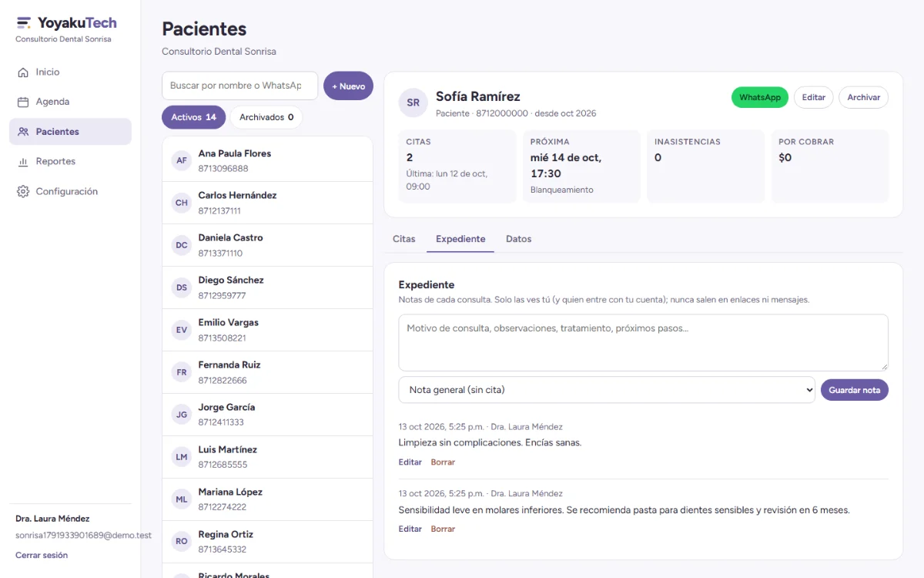Select patient Jorge García
The height and width of the screenshot is (578, 924).
coord(268,415)
